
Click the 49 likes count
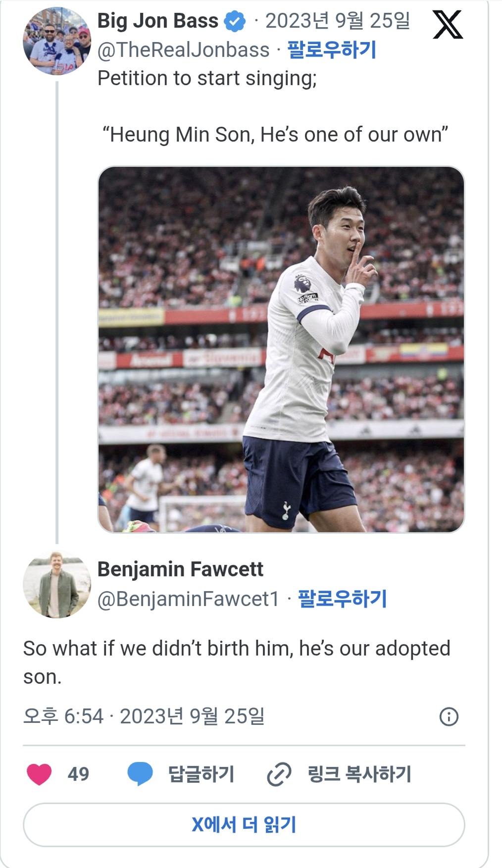78,774
